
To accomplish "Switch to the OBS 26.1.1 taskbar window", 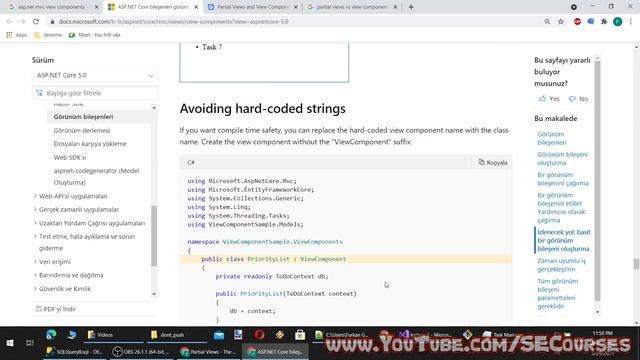I will coord(142,351).
